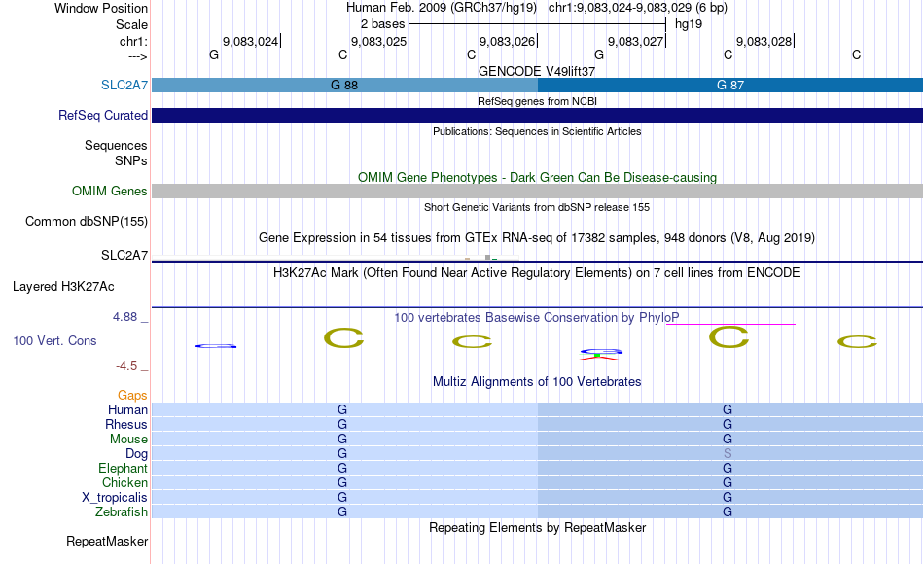Image resolution: width=924 pixels, height=564 pixels.
Task: Click the genome coordinates chr1:9,083,024-9,083,029 text
Action: tap(638, 8)
